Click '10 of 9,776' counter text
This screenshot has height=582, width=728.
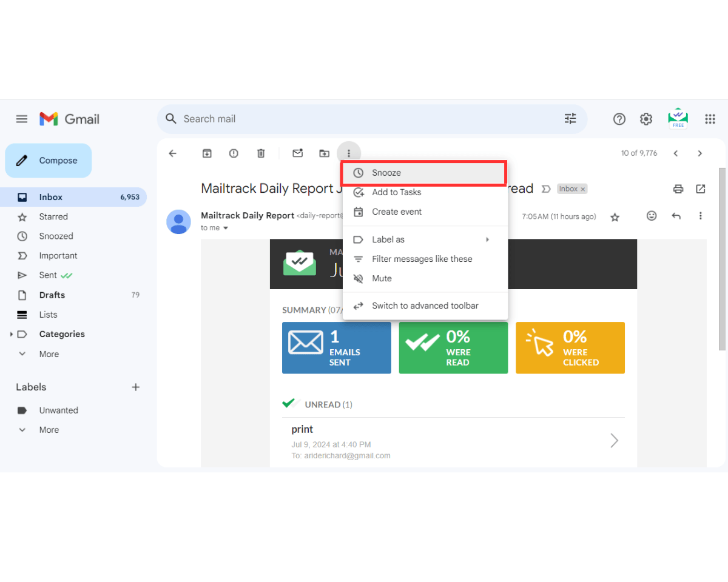639,153
